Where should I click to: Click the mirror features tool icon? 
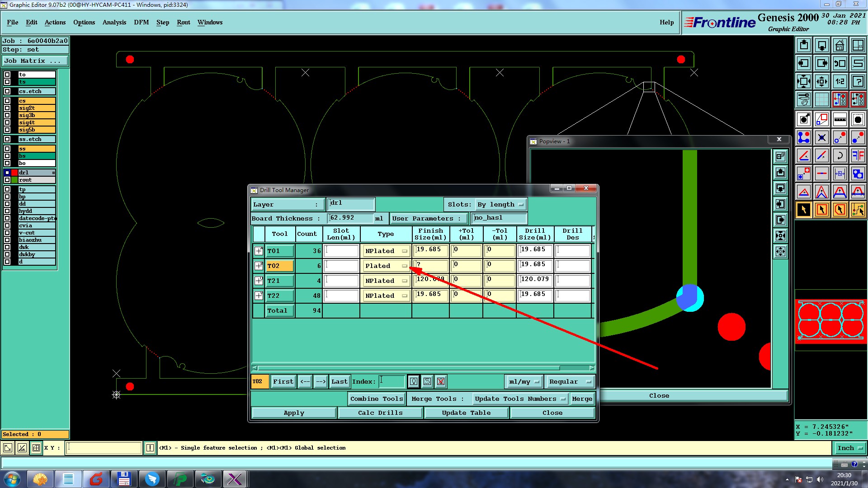(858, 156)
